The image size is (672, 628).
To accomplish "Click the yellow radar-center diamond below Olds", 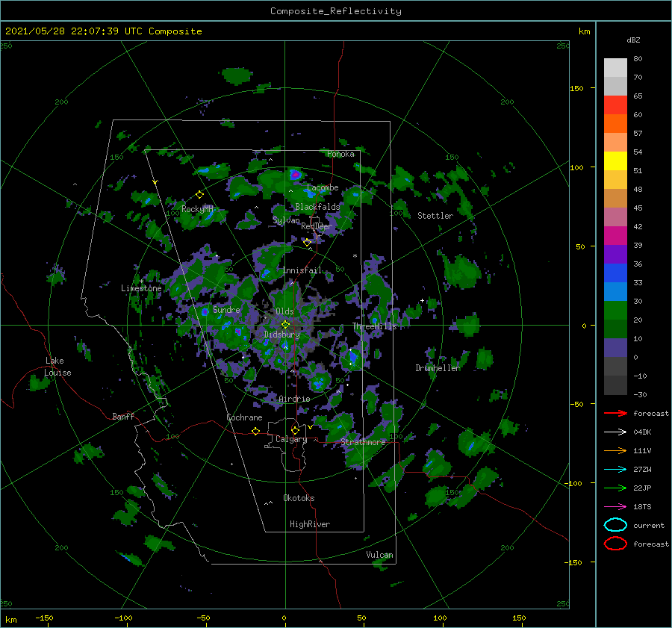I will coord(285,325).
